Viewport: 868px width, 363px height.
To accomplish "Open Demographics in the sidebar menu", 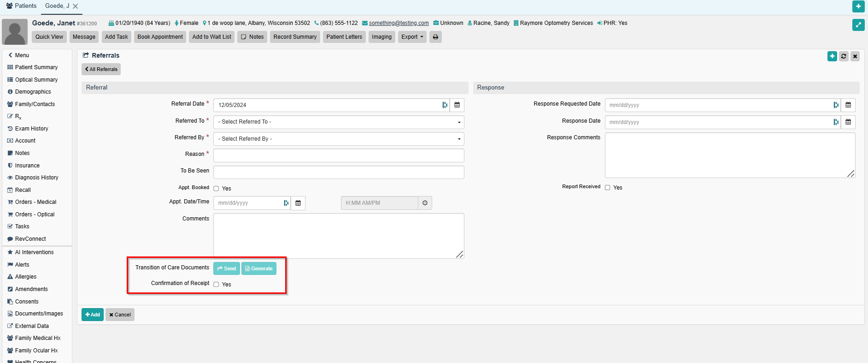I will point(33,92).
